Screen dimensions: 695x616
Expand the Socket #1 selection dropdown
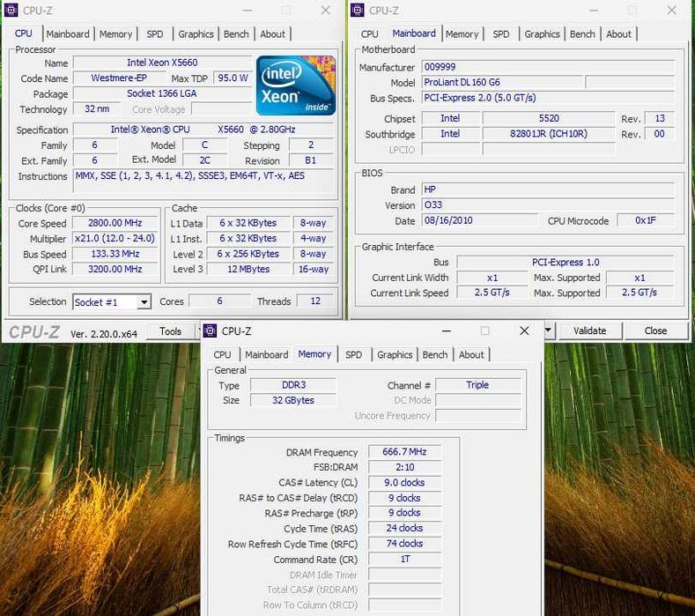click(x=144, y=302)
